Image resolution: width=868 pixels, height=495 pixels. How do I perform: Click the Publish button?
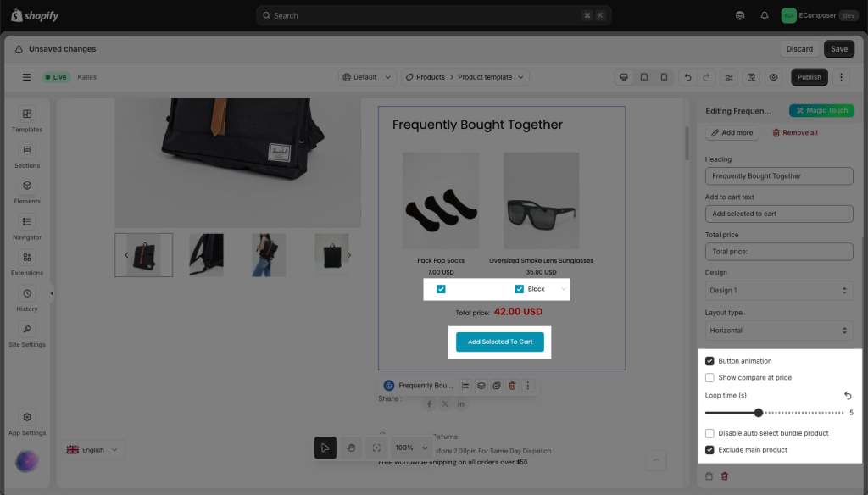click(809, 77)
